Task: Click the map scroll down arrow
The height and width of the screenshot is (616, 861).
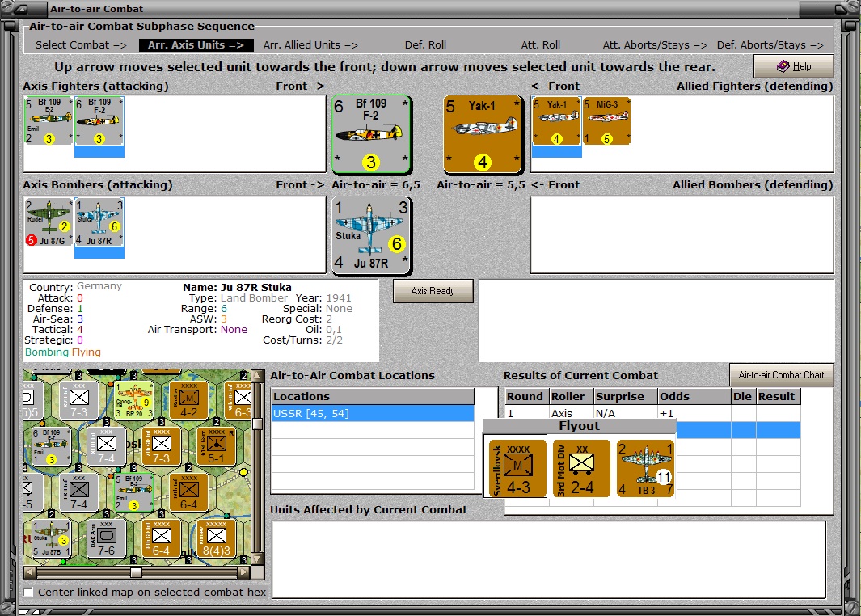Action: click(256, 559)
